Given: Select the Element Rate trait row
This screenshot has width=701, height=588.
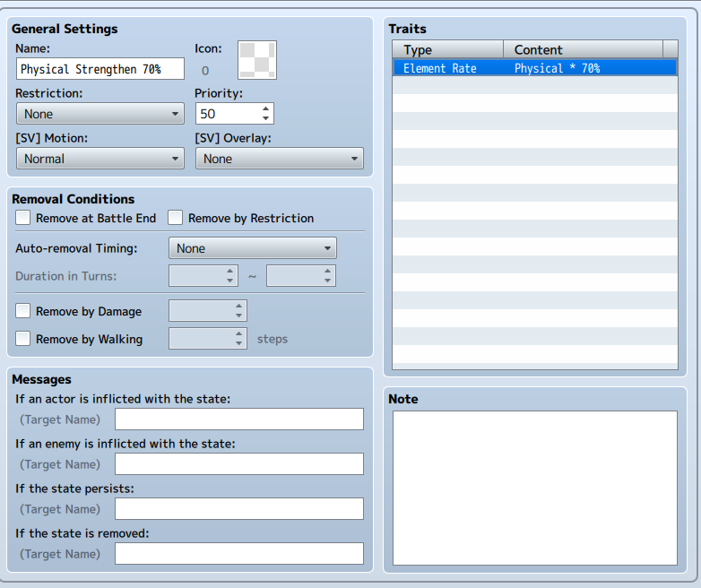Looking at the screenshot, I should 535,68.
